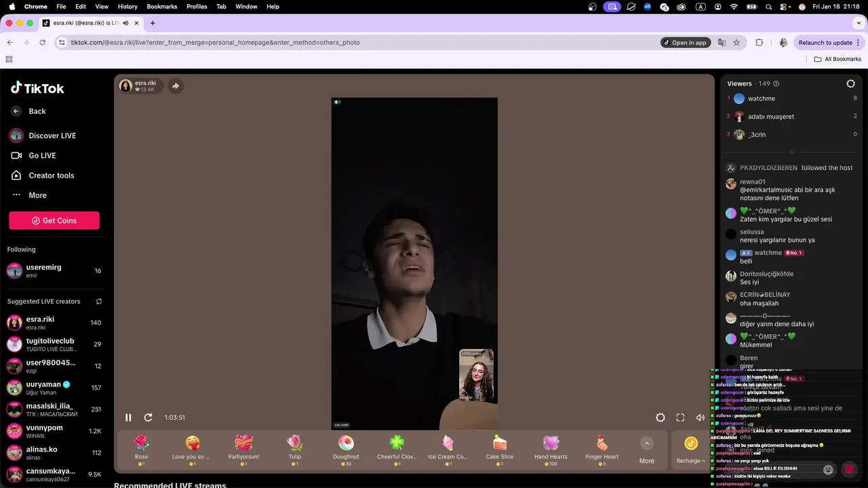Bookmark this page with star icon

coord(736,43)
